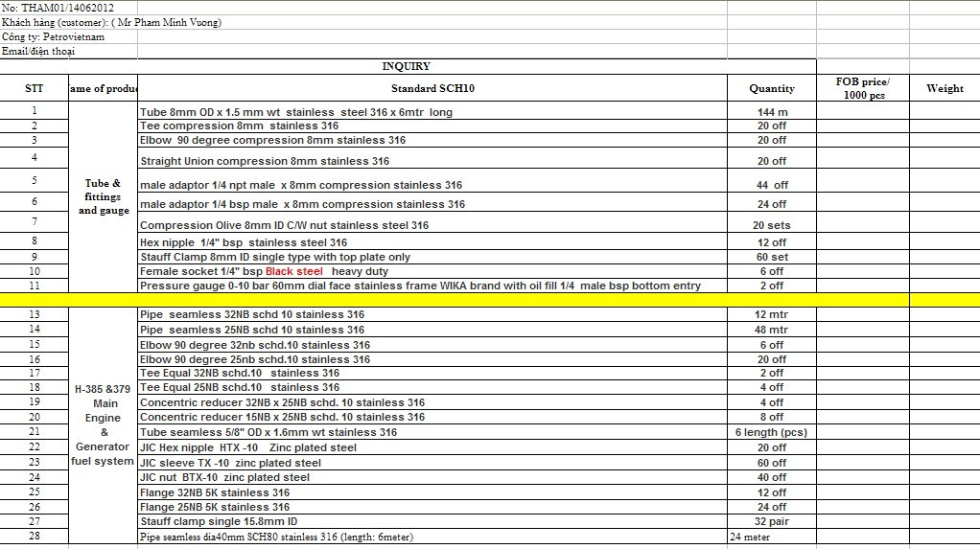Viewport: 980px width, 549px height.
Task: Click the "Standard SCH10" column header
Action: (432, 88)
